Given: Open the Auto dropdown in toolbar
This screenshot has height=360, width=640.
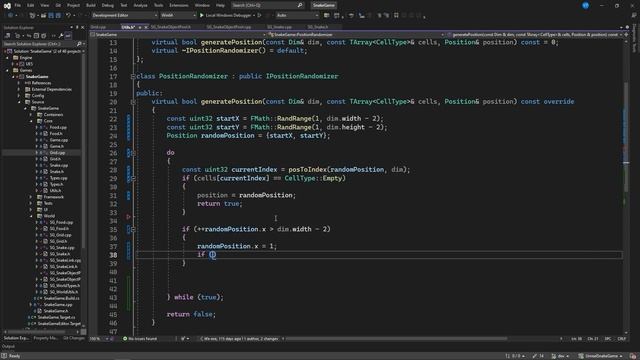Looking at the screenshot, I should (x=297, y=16).
